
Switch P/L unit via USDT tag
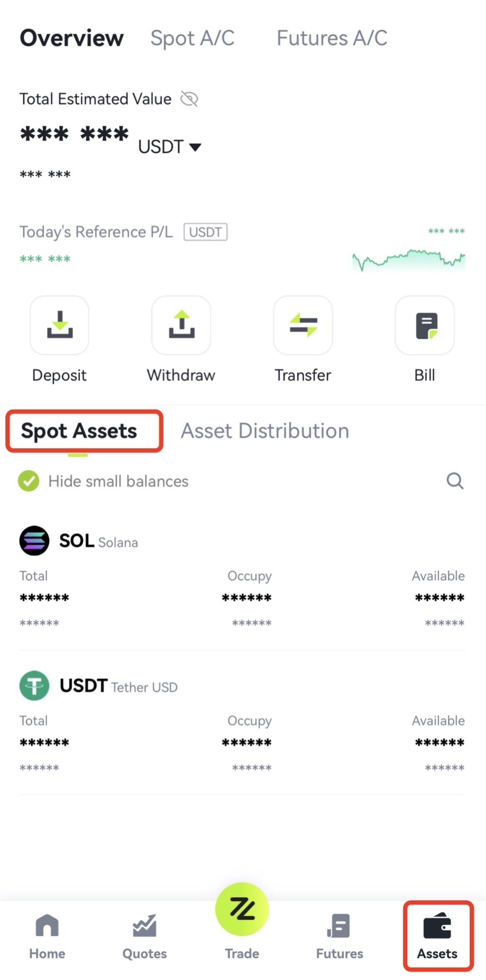click(205, 232)
